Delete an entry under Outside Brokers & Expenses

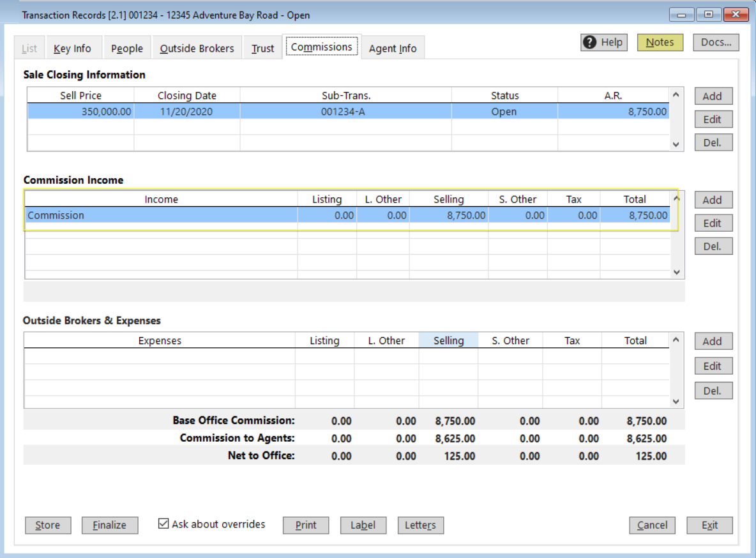click(713, 390)
